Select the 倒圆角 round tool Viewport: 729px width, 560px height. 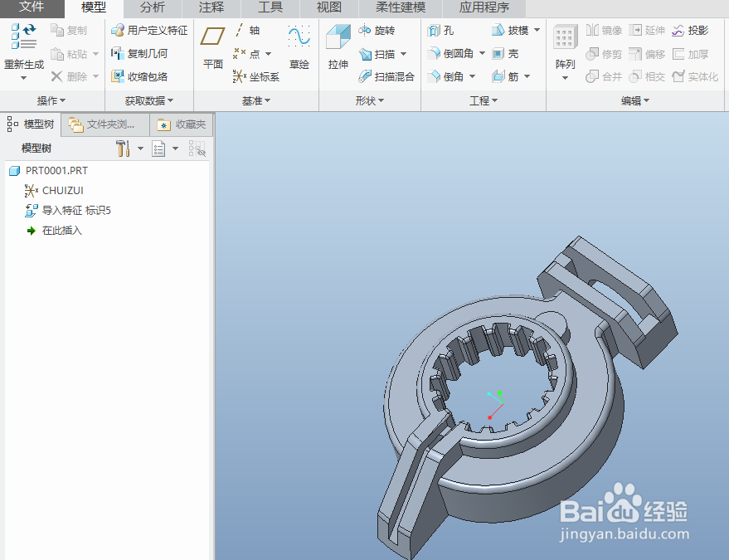[x=450, y=53]
